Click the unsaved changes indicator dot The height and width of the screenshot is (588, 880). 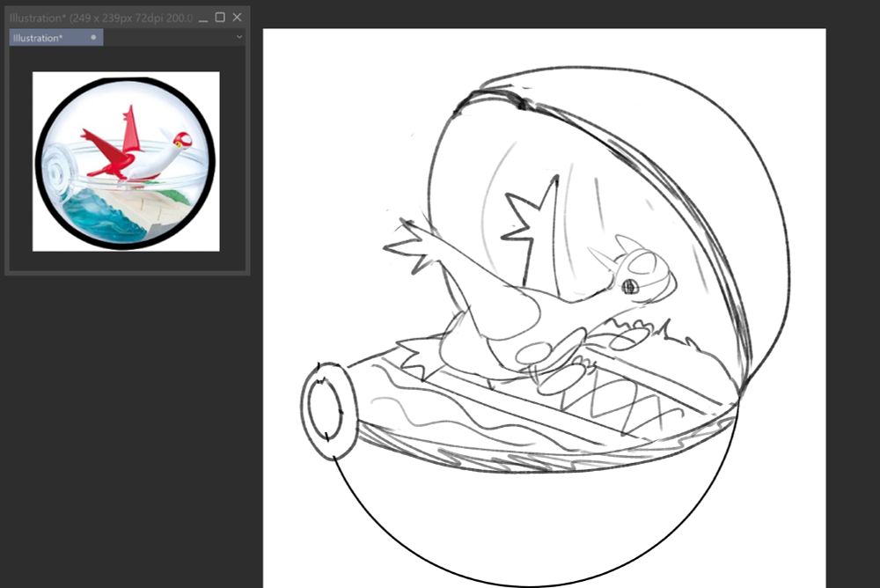point(92,37)
